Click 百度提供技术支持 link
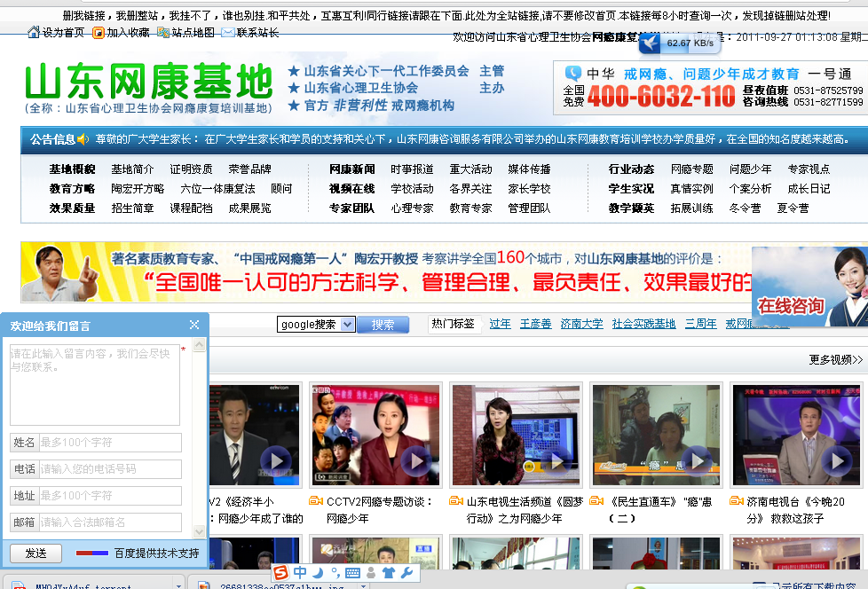 point(157,553)
